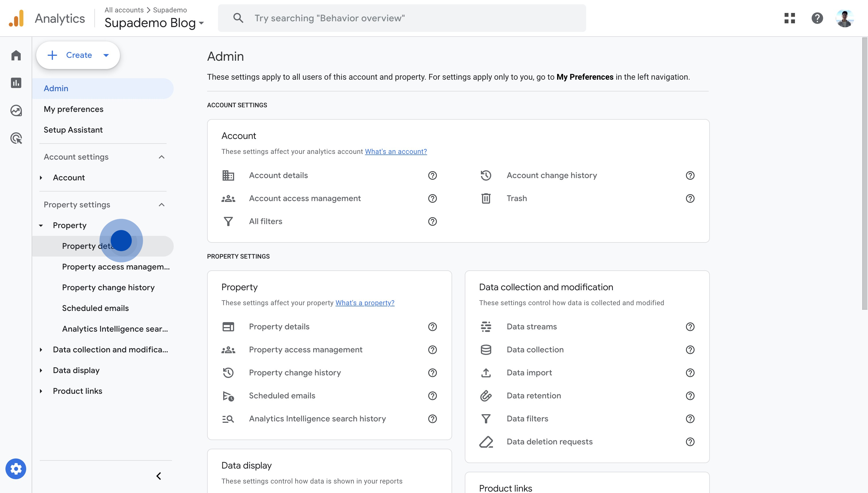Collapse the Account settings section

(161, 157)
